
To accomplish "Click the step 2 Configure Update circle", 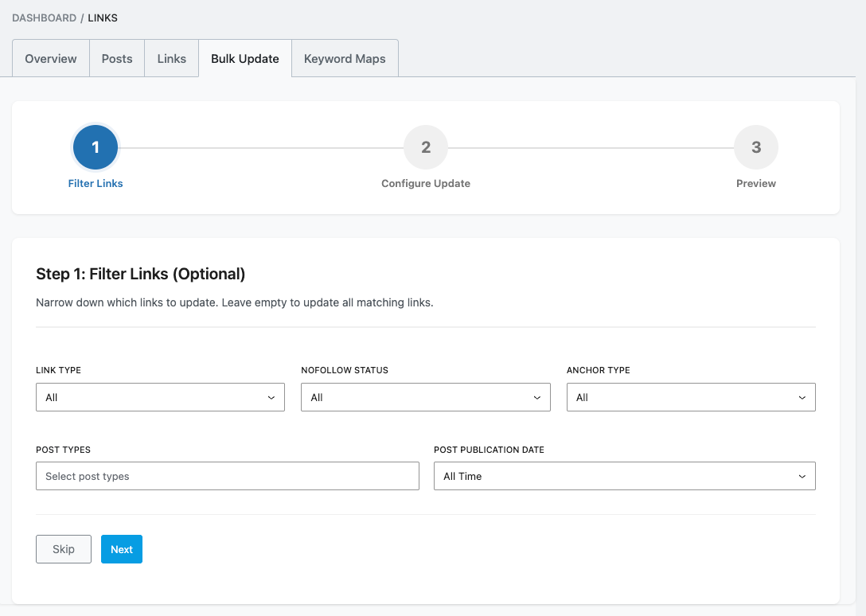I will click(x=425, y=146).
